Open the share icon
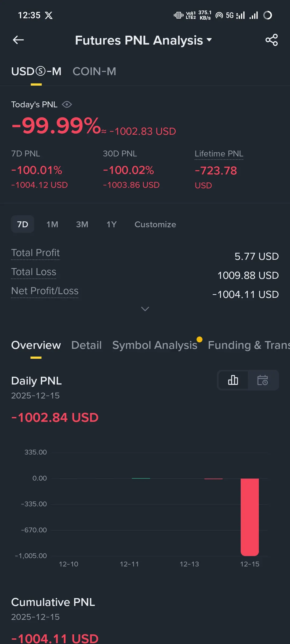This screenshot has height=644, width=290. point(271,40)
